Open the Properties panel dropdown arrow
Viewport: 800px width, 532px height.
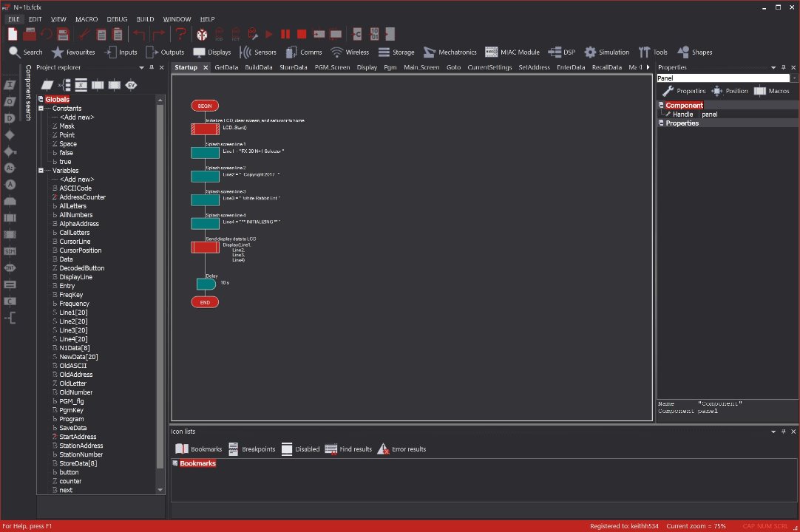(x=773, y=67)
